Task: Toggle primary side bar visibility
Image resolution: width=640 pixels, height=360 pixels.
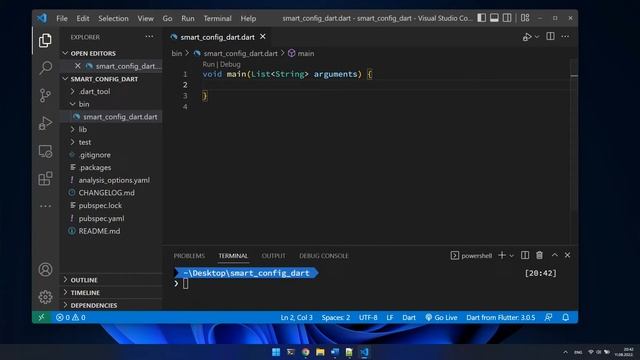Action: (x=482, y=18)
